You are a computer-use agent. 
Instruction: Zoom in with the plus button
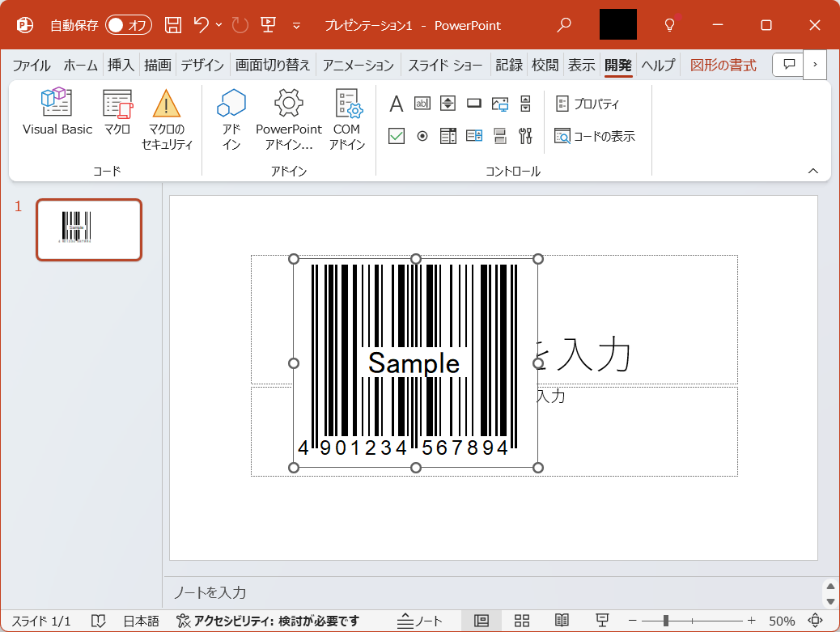pos(751,621)
